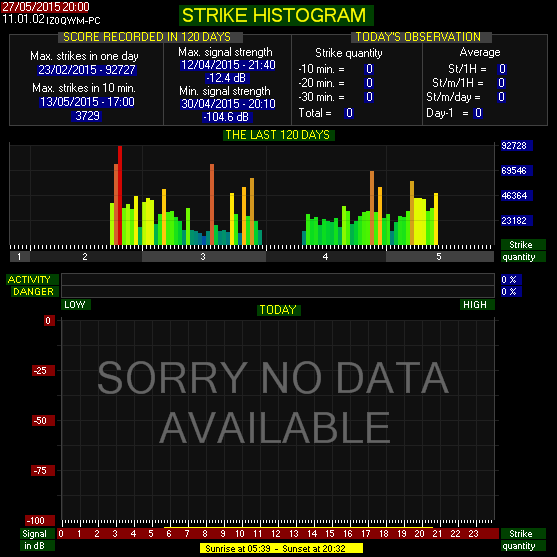
Task: Select month 3 segment on timeline
Action: (204, 256)
